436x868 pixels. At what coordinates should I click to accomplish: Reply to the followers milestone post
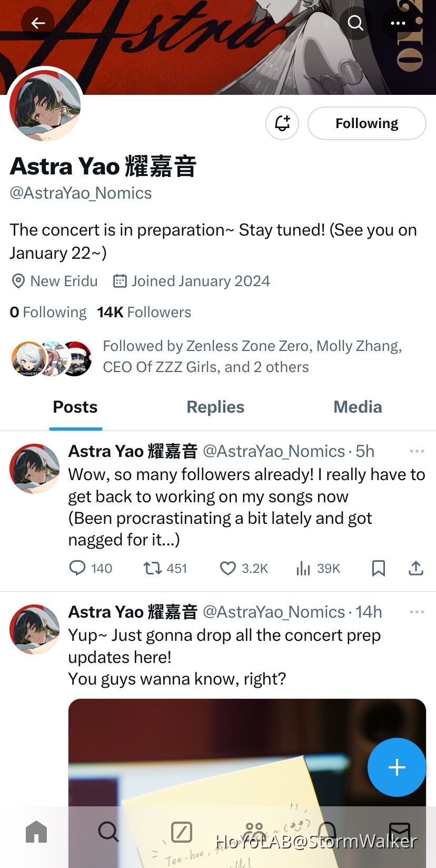click(78, 568)
